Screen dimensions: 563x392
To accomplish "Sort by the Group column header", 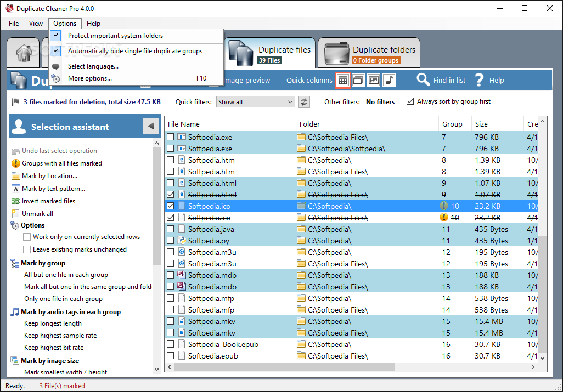I will (x=454, y=124).
